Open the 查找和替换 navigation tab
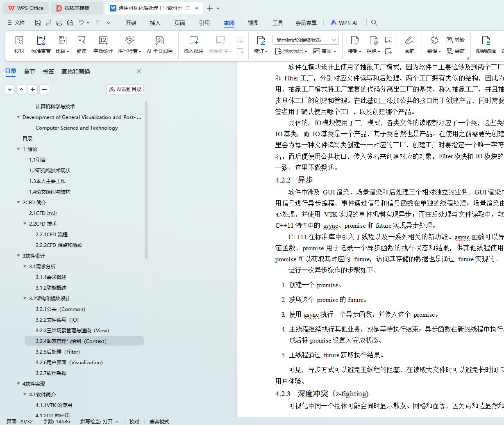504x425 pixels. pyautogui.click(x=76, y=71)
